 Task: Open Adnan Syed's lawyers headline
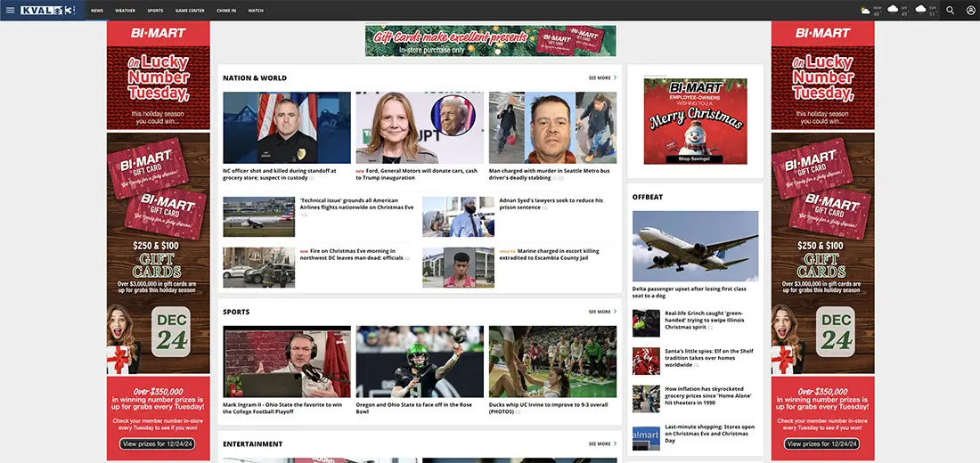(551, 204)
